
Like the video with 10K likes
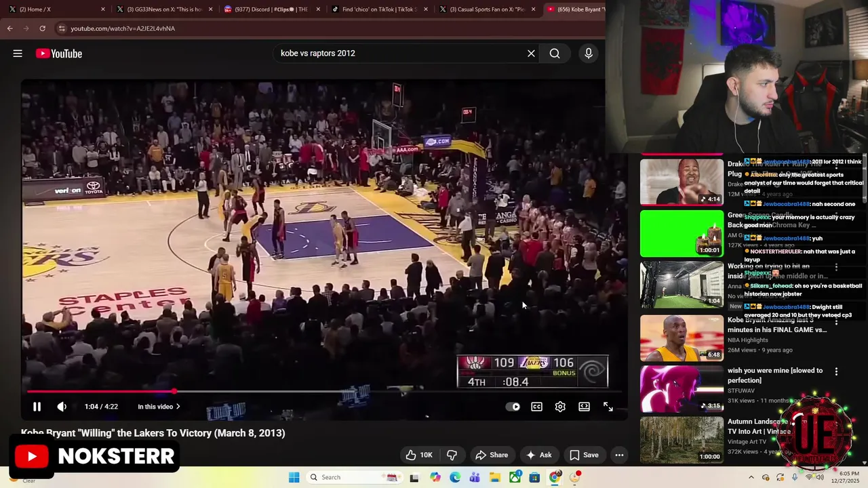coord(419,455)
